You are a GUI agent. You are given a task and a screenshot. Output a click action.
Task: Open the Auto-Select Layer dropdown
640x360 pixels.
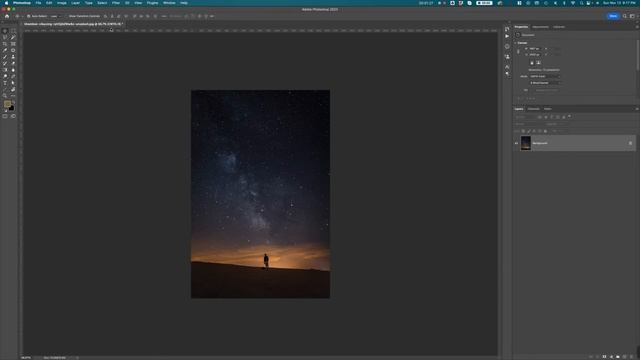(56, 16)
